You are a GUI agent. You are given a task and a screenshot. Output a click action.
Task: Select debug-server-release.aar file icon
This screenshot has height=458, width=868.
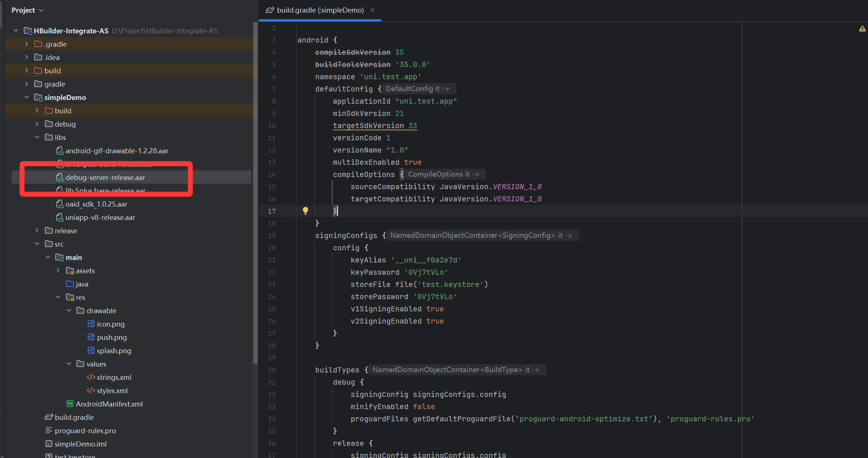[60, 177]
